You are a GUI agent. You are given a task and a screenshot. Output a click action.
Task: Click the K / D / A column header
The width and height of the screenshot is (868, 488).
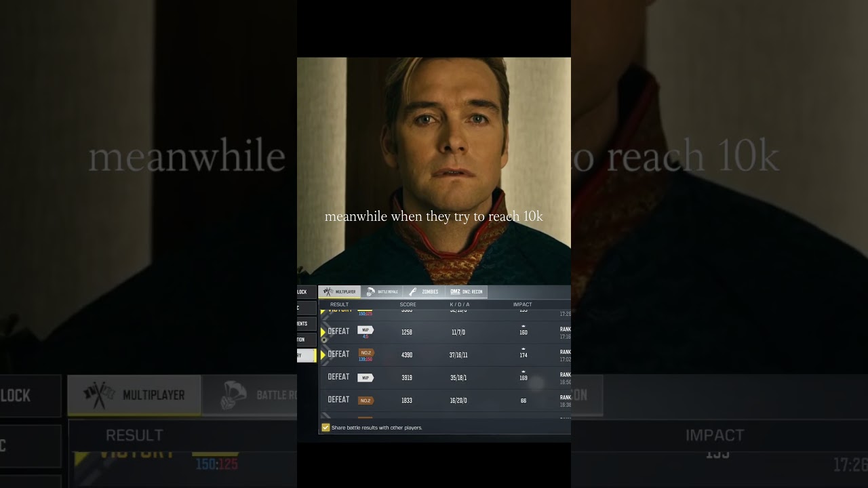pos(460,304)
